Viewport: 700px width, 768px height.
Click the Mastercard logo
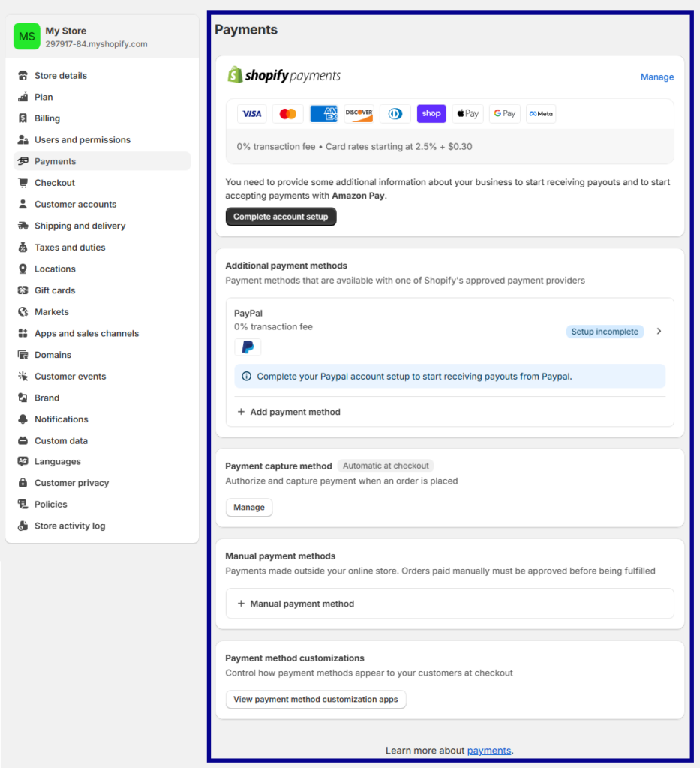point(287,114)
